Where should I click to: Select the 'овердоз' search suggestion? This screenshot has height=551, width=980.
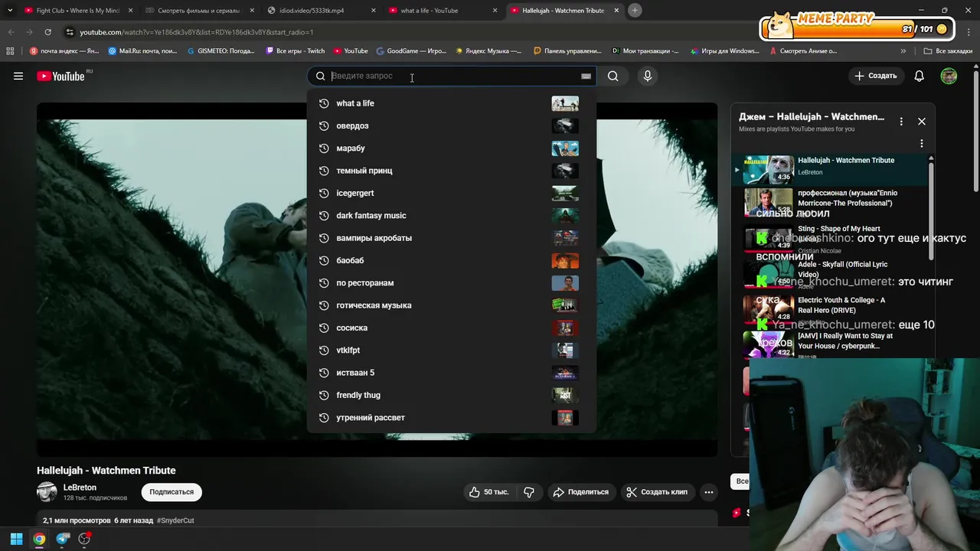click(452, 126)
